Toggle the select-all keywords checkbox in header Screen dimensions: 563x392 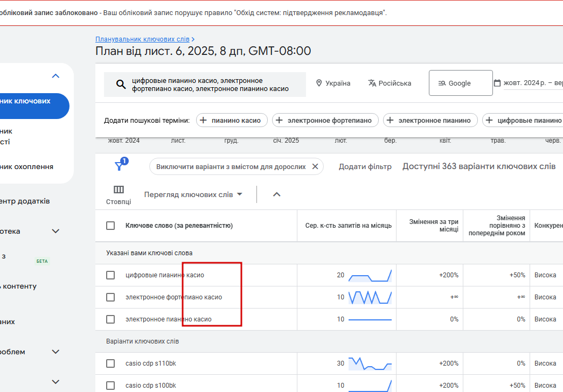pos(110,226)
